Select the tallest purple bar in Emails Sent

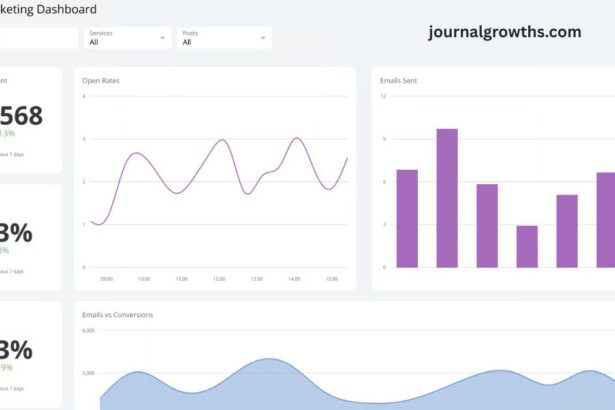[447, 198]
